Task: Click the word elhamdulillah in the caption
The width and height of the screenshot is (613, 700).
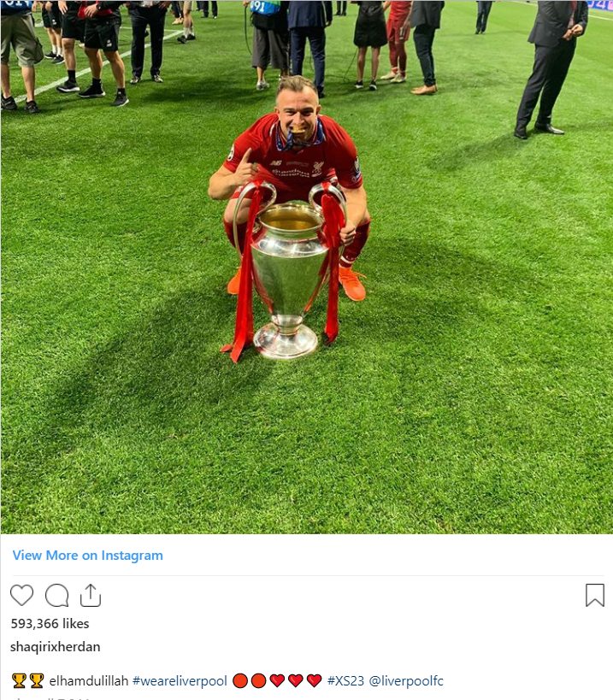Action: (x=88, y=681)
